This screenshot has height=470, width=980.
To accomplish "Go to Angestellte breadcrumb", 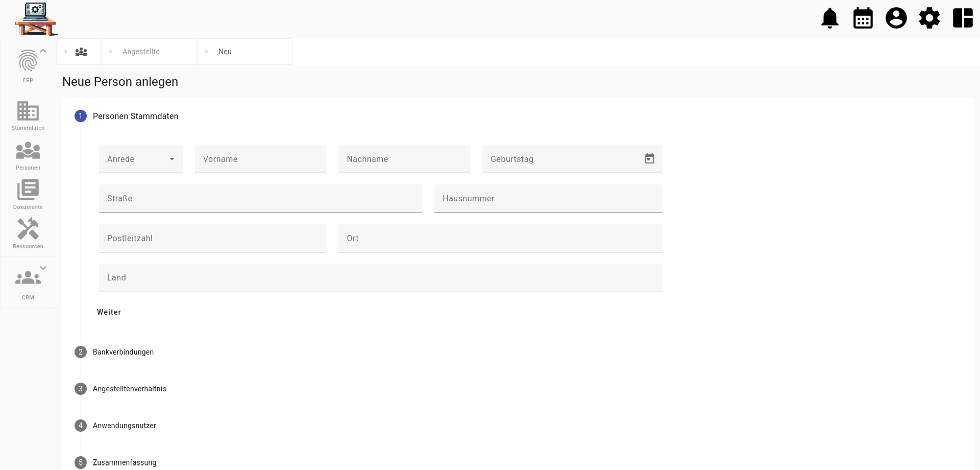I will pos(141,52).
